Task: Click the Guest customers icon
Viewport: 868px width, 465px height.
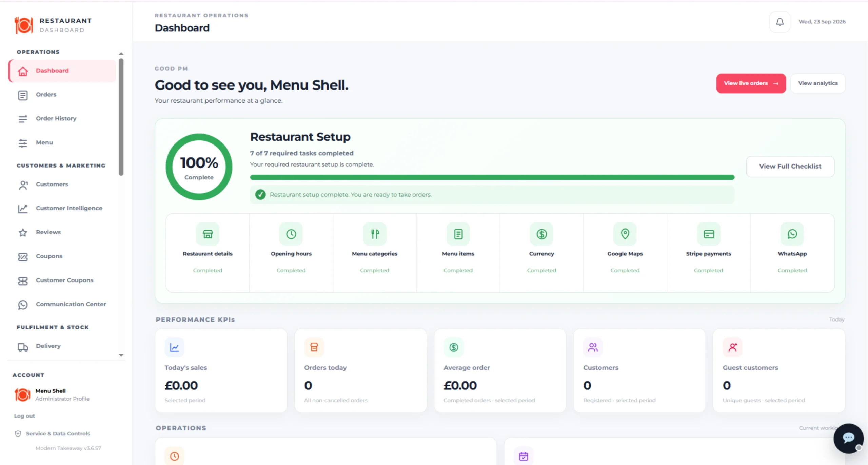Action: [x=733, y=347]
